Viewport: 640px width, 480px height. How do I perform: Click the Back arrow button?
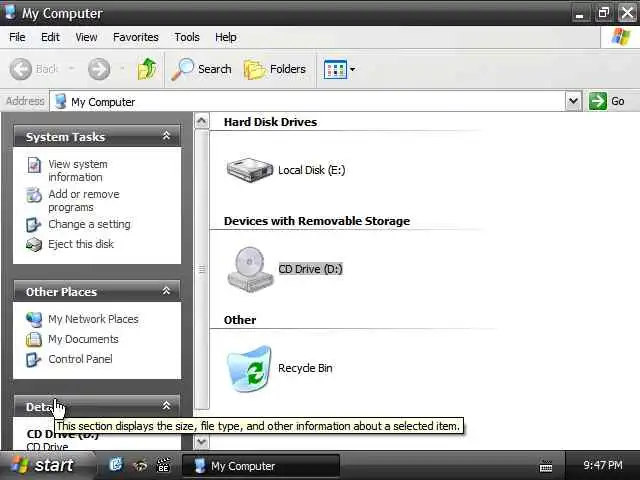tap(21, 69)
